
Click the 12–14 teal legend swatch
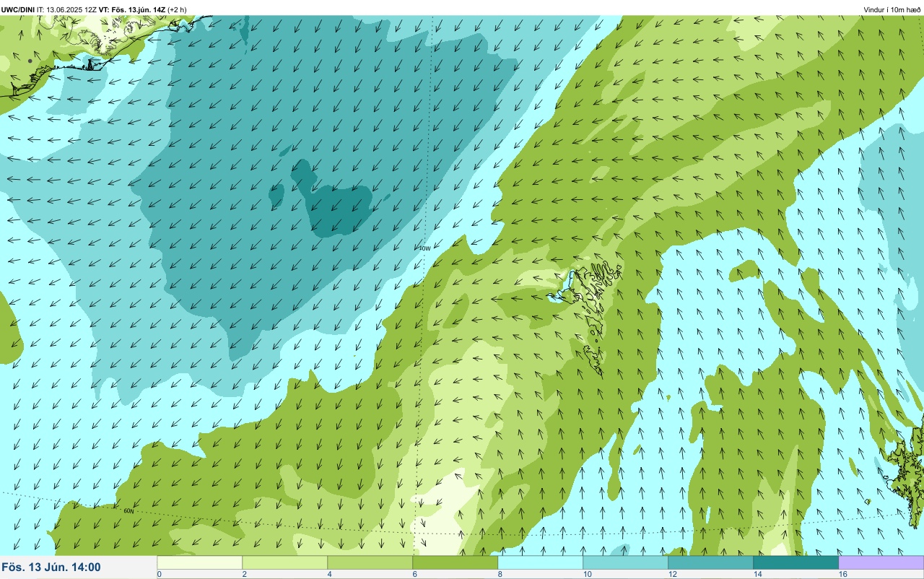pos(711,562)
